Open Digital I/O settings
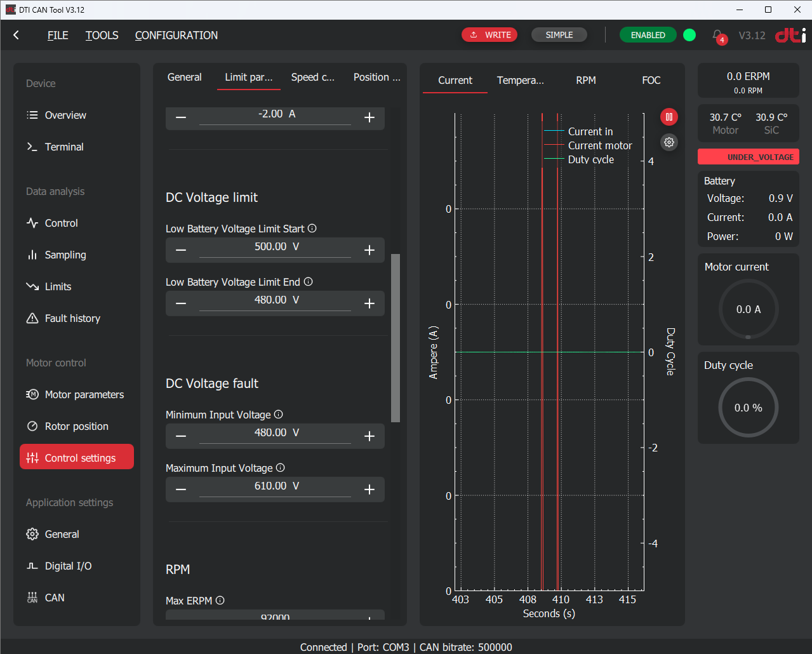 pos(77,566)
